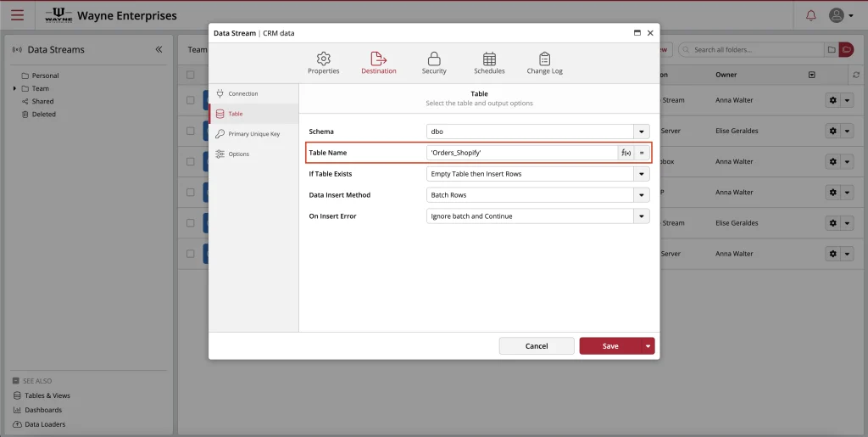Click the Owner column header

(x=726, y=75)
